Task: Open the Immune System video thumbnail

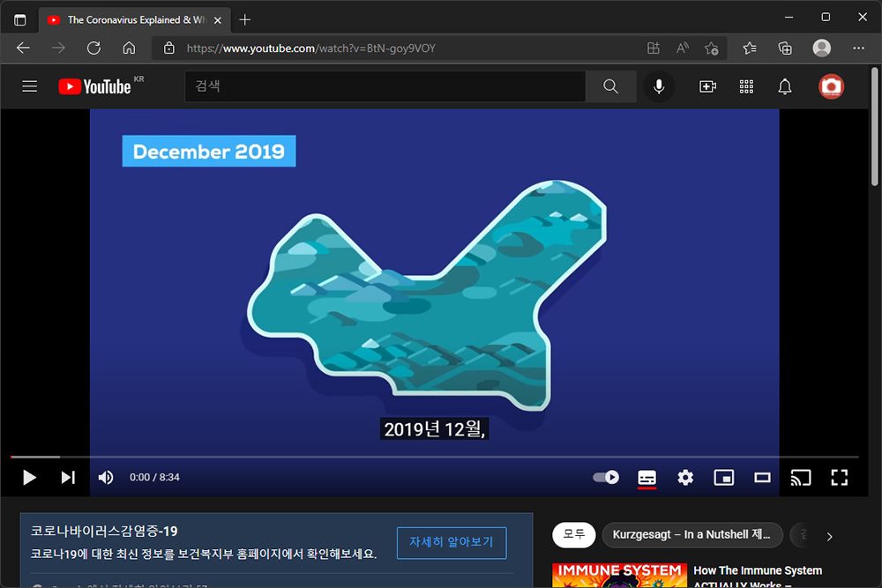Action: (x=619, y=576)
